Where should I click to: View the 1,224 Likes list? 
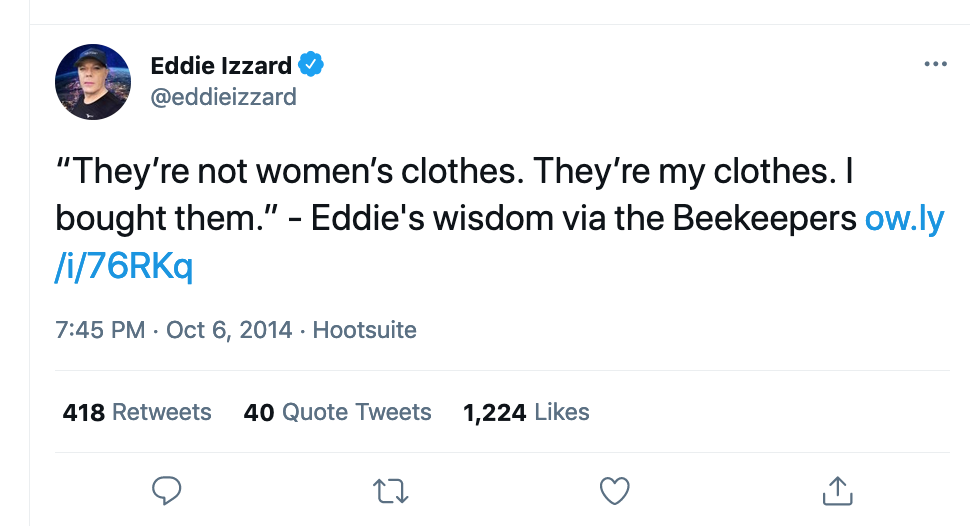pos(526,412)
